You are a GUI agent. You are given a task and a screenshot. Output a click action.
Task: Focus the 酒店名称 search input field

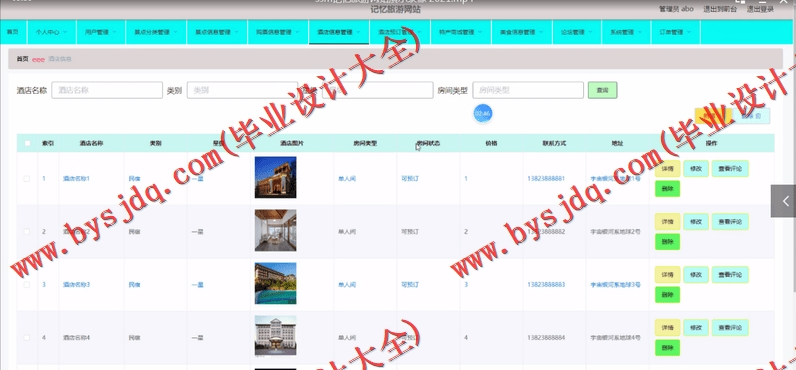107,90
